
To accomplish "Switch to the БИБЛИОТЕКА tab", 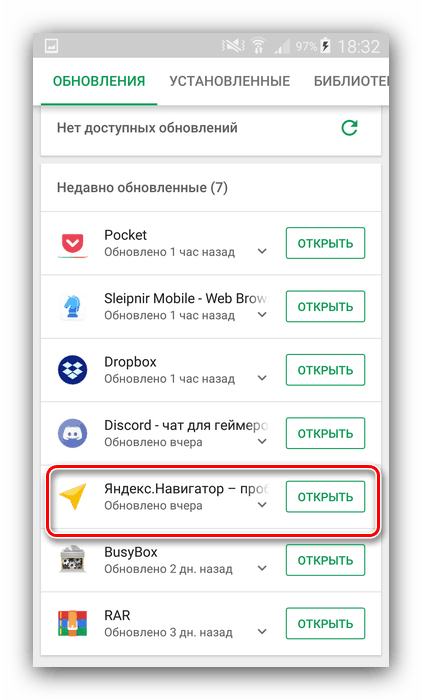I will [x=351, y=81].
